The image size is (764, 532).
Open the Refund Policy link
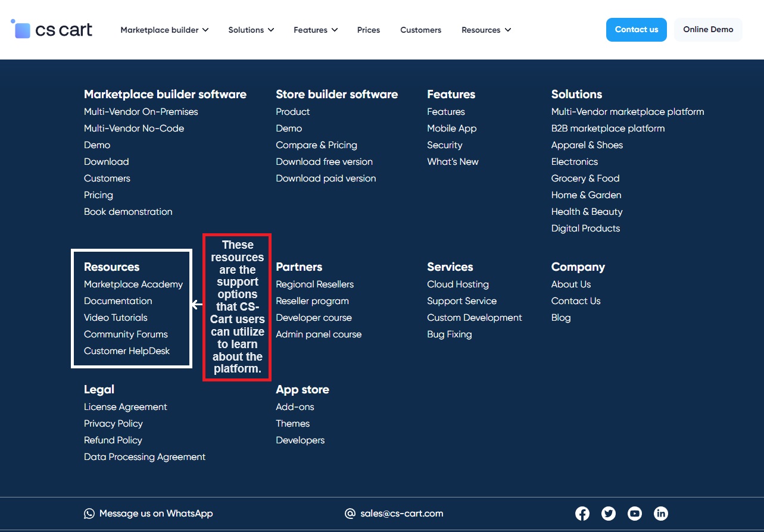point(113,440)
